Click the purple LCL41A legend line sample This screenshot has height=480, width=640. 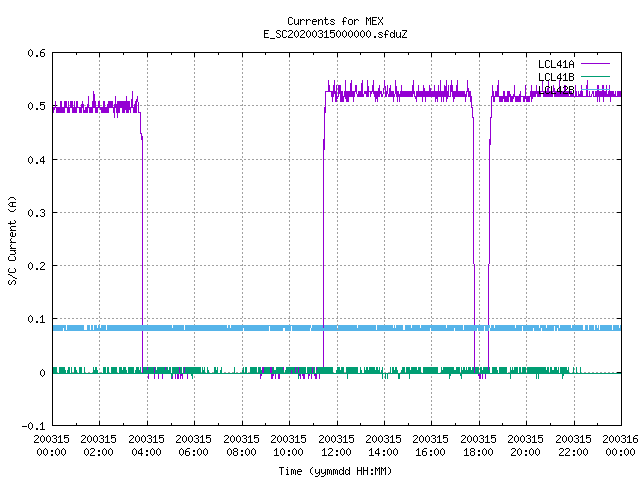(x=595, y=64)
